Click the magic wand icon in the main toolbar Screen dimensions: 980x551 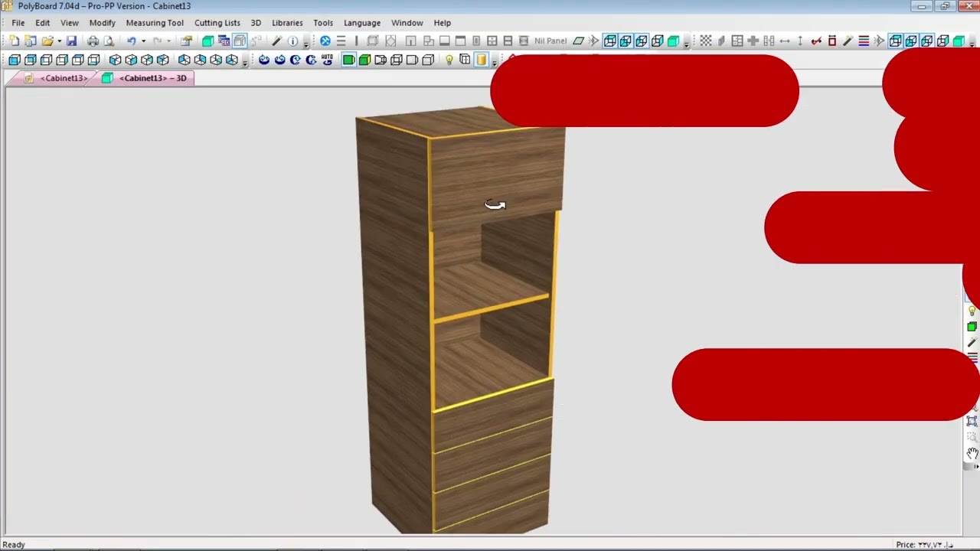[x=276, y=41]
